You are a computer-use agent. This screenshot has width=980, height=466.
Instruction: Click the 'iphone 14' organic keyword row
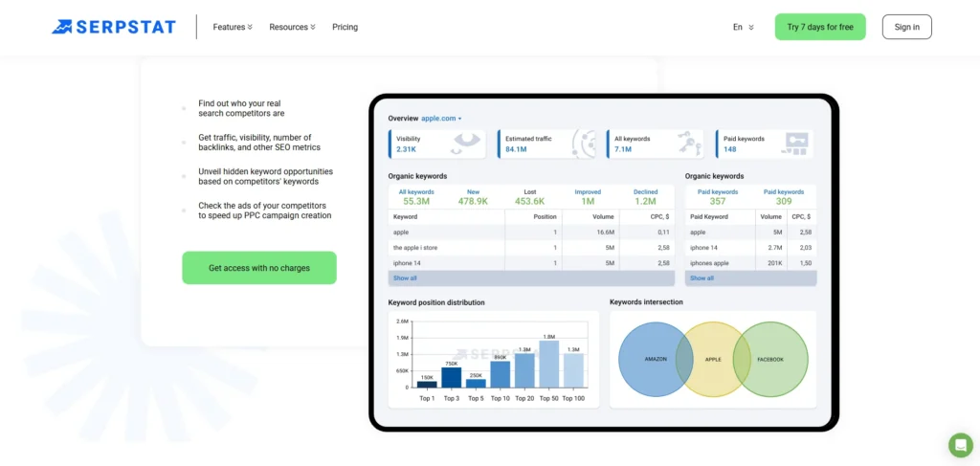click(531, 263)
